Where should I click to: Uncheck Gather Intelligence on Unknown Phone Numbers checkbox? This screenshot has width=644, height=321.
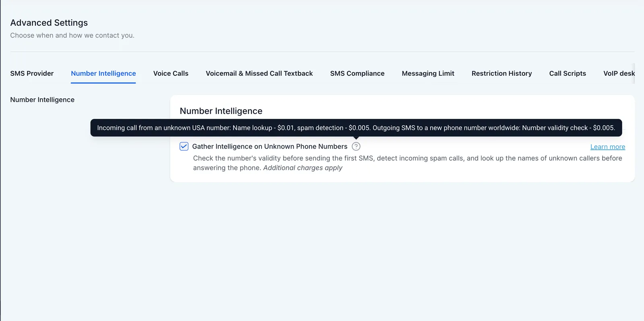tap(184, 146)
